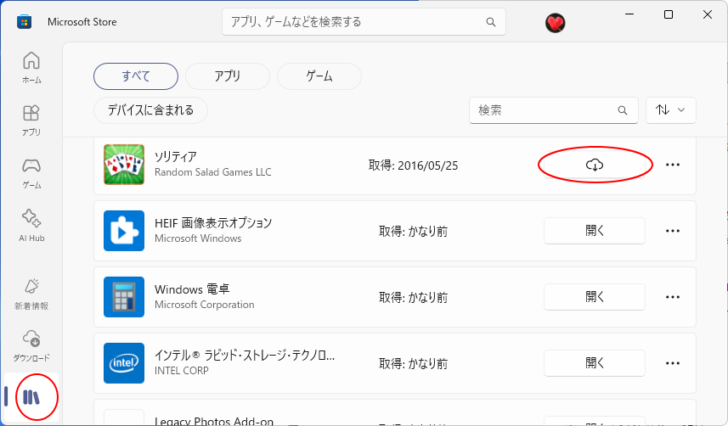Click the Windows 電卓 calculator icon
This screenshot has height=426, width=728.
pos(124,297)
